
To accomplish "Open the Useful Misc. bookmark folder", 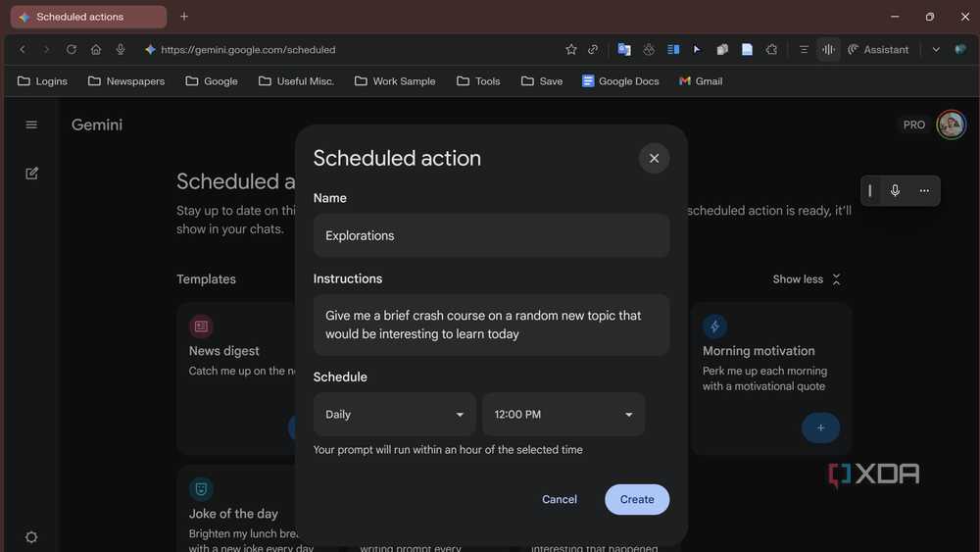I will pos(296,81).
